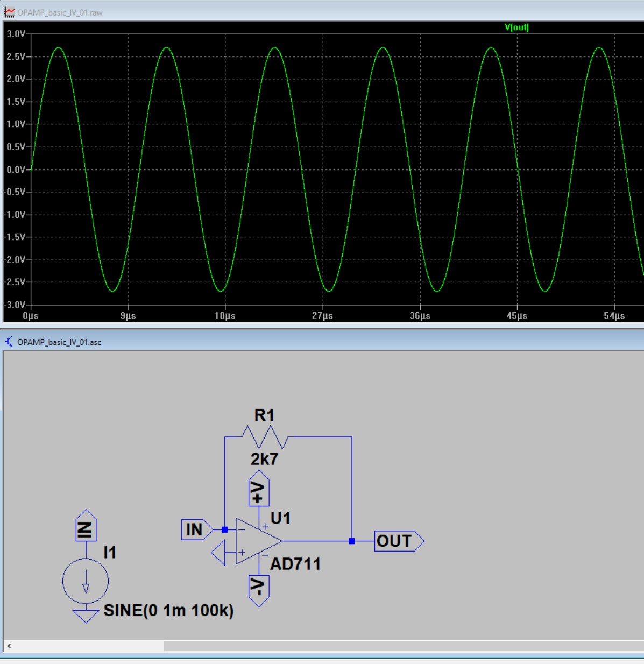
Task: Select the -V supply net flag
Action: 259,590
